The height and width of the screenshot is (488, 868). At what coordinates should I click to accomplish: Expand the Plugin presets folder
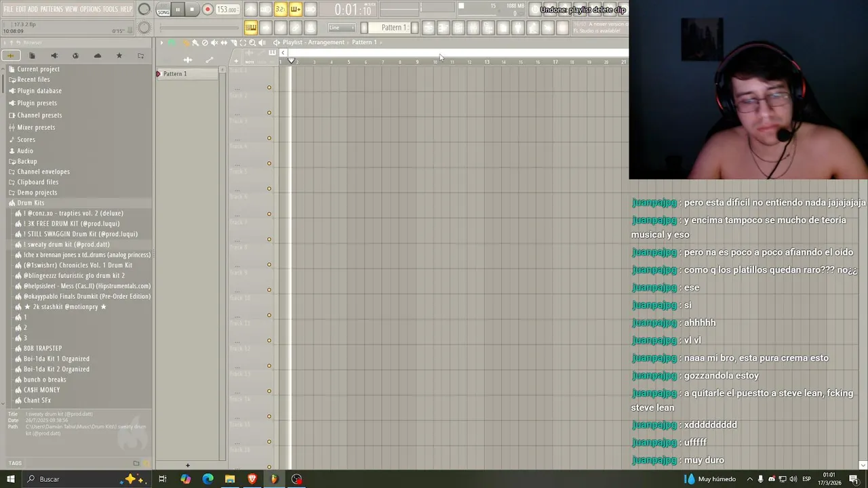coord(37,103)
